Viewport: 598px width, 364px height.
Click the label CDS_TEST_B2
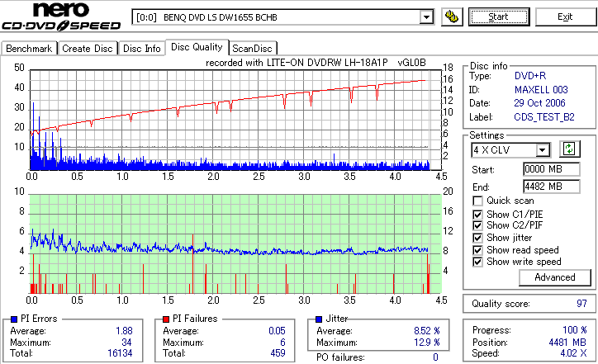(x=544, y=117)
